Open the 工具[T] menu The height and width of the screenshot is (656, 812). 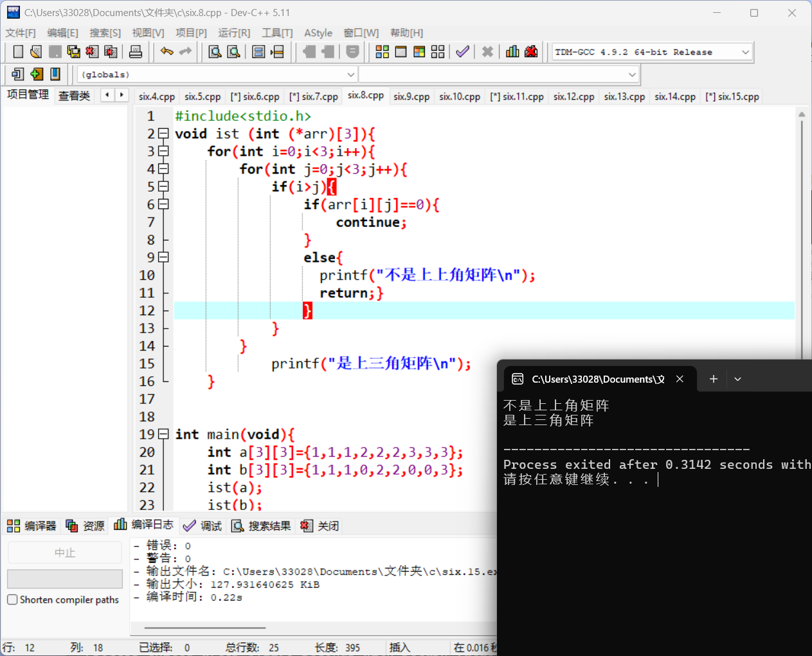click(277, 33)
